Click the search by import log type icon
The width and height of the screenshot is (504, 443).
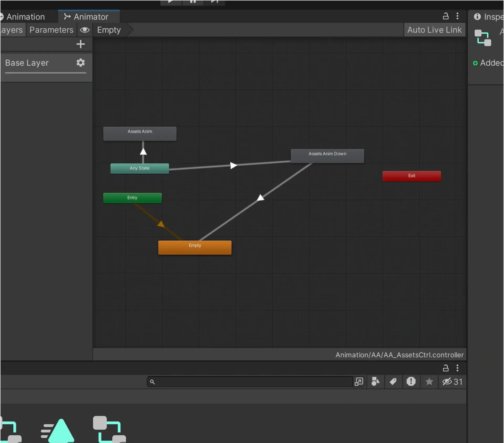coord(411,382)
